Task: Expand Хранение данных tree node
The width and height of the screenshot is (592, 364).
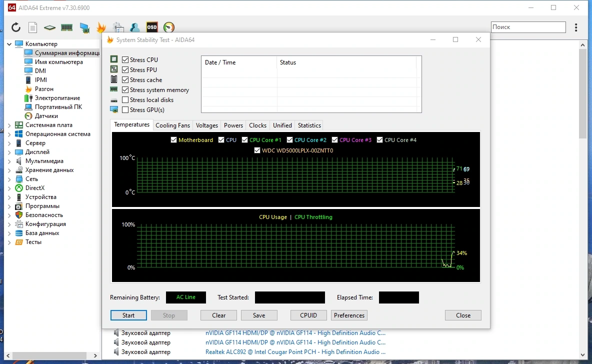Action: (x=9, y=170)
